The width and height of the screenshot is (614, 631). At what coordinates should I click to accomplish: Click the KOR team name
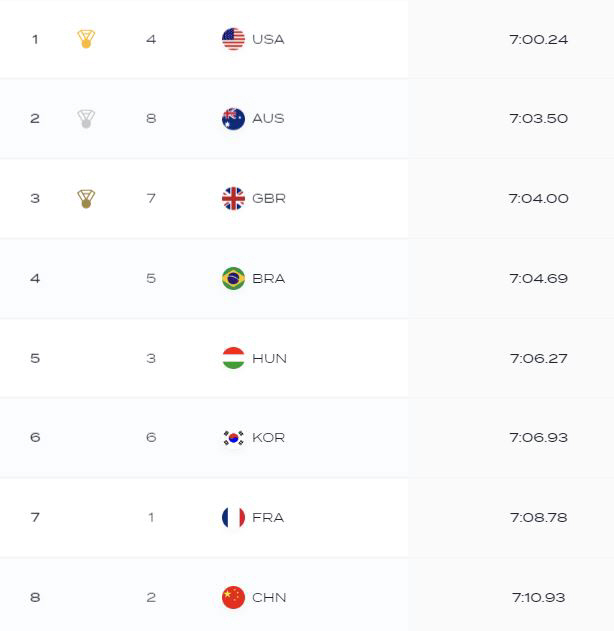[x=269, y=437]
